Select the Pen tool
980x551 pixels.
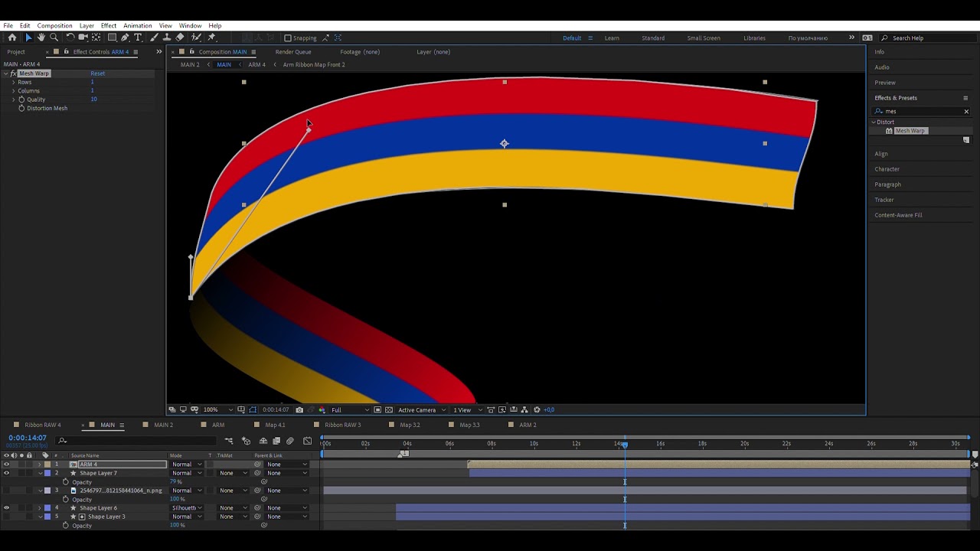(125, 37)
